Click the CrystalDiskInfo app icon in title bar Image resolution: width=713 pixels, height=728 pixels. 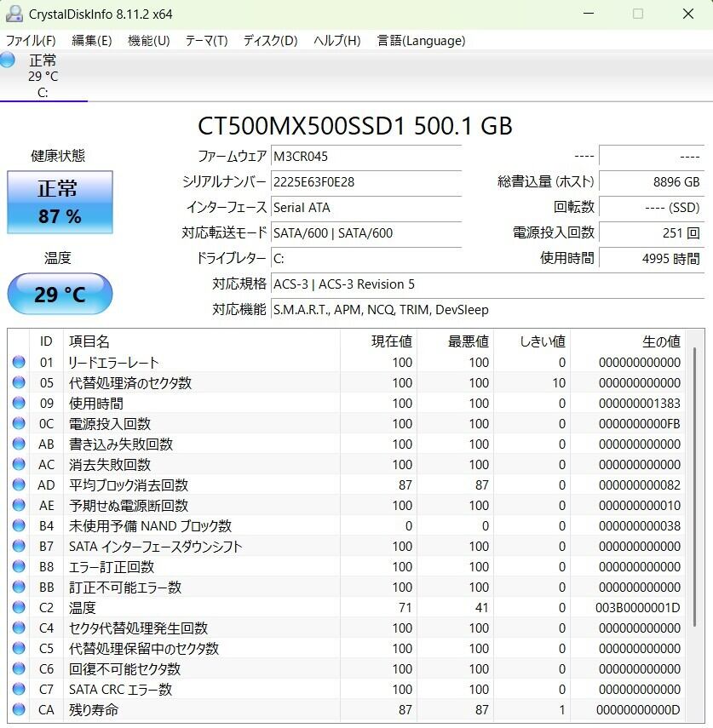(14, 14)
